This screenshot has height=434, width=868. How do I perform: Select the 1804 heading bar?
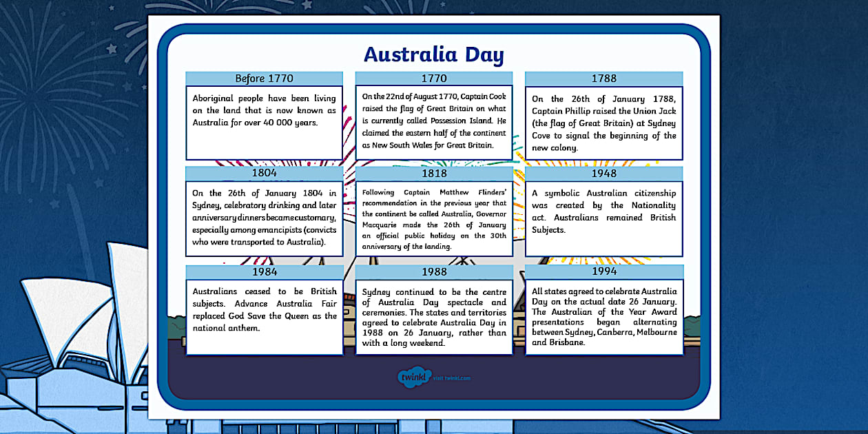[265, 173]
